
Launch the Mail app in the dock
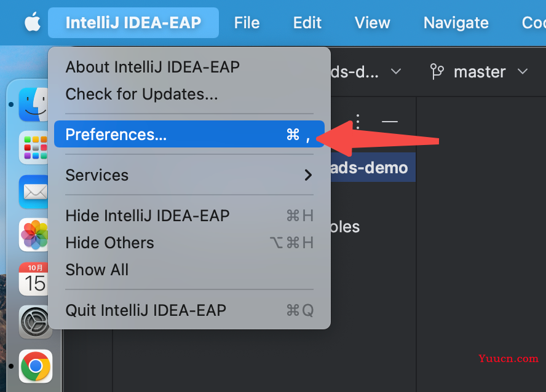click(34, 192)
